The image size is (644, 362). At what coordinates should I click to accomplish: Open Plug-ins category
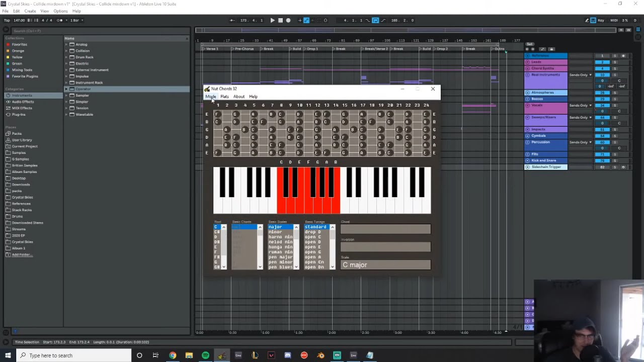(19, 114)
